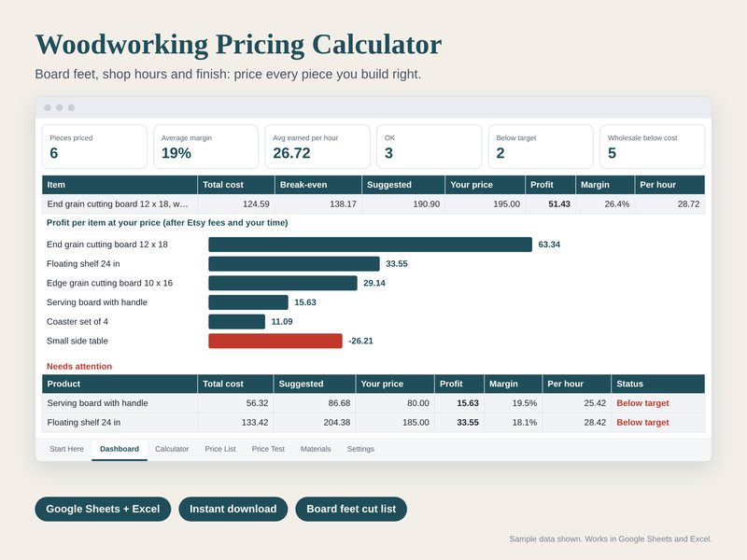
Task: Click the 63.34 chart value label
Action: pyautogui.click(x=549, y=245)
